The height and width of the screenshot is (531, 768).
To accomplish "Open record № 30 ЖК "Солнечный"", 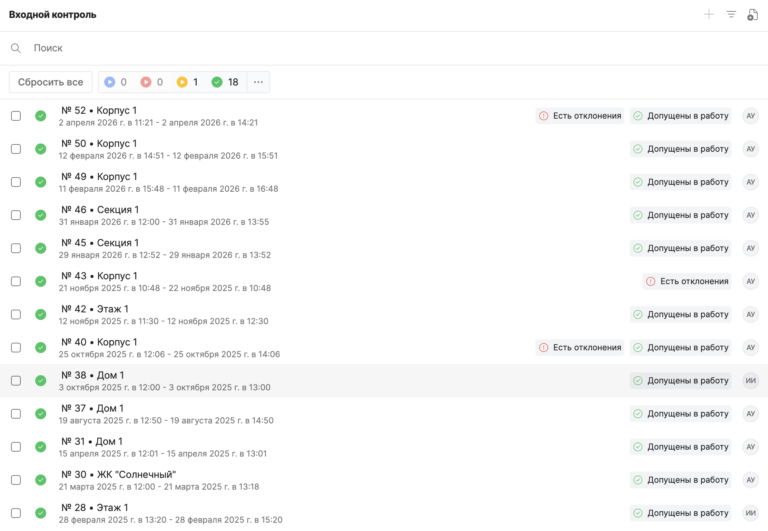I will click(x=119, y=474).
